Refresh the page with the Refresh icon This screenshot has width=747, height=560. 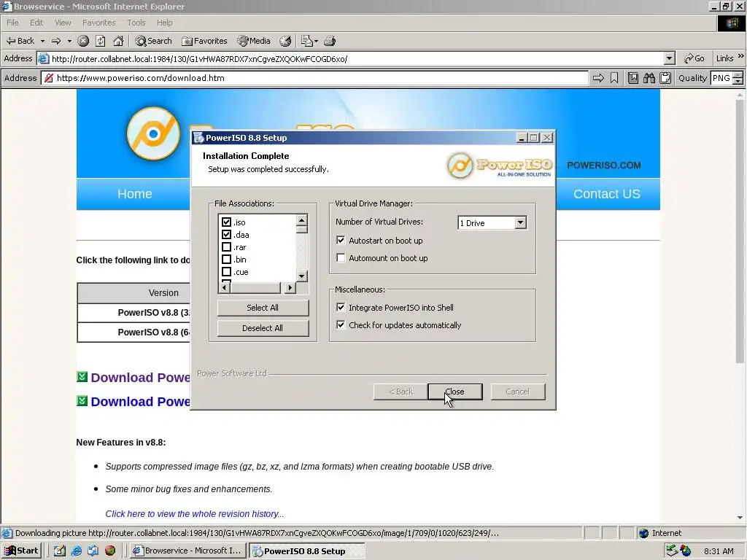[x=101, y=41]
